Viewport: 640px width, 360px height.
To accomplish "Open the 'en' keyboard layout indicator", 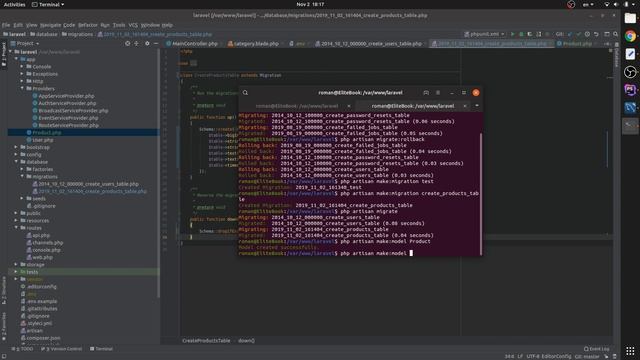I will (588, 4).
